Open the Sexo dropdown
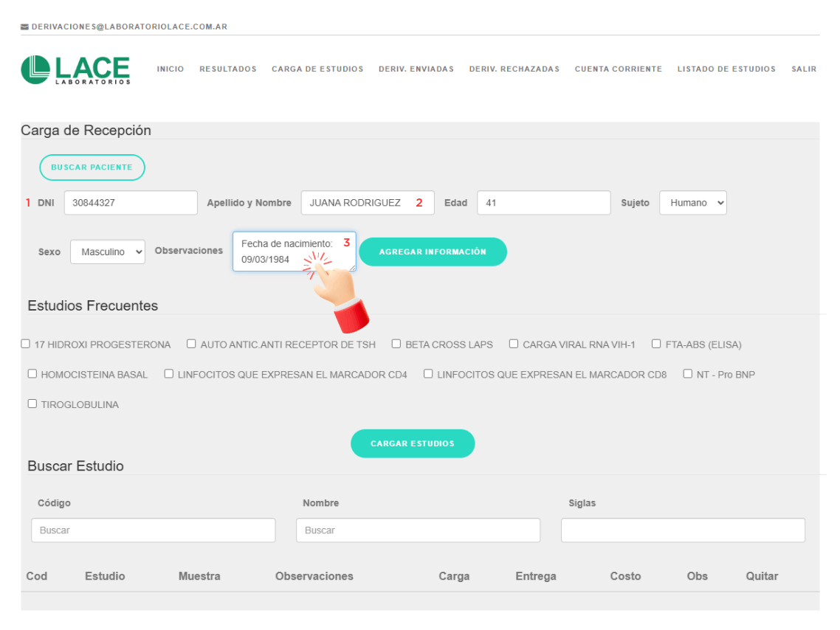The image size is (840, 630). [x=108, y=252]
